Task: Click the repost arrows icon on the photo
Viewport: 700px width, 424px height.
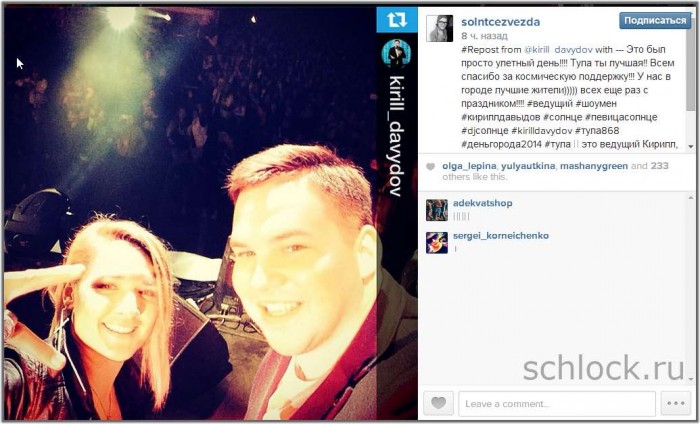Action: point(397,20)
